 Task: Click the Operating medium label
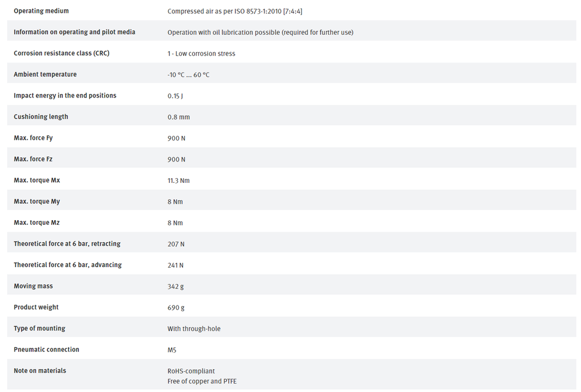coord(41,11)
